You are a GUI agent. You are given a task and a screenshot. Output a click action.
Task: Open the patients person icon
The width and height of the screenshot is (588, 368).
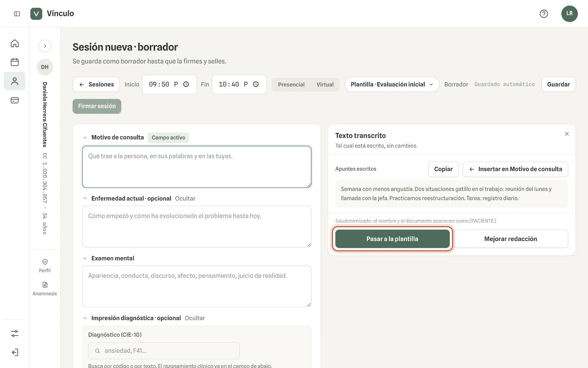click(x=15, y=81)
